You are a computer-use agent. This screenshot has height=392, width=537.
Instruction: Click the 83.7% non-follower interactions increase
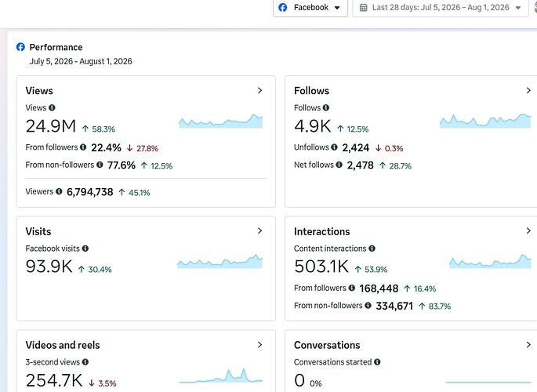pos(435,306)
